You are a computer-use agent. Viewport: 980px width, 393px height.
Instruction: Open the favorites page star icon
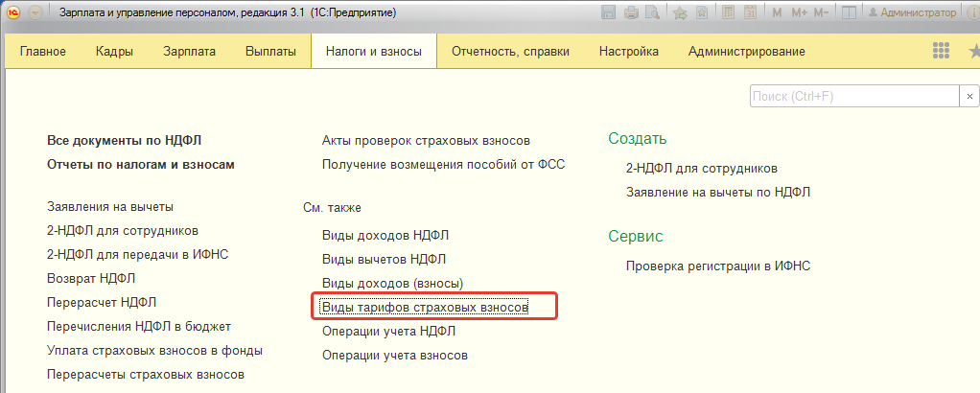[701, 12]
